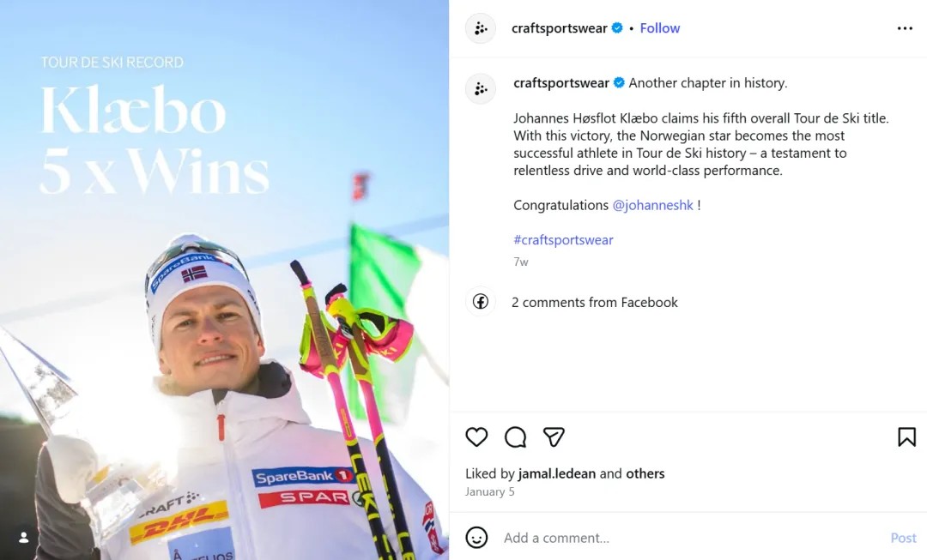Show the others who liked this post
927x560 pixels.
pyautogui.click(x=645, y=473)
